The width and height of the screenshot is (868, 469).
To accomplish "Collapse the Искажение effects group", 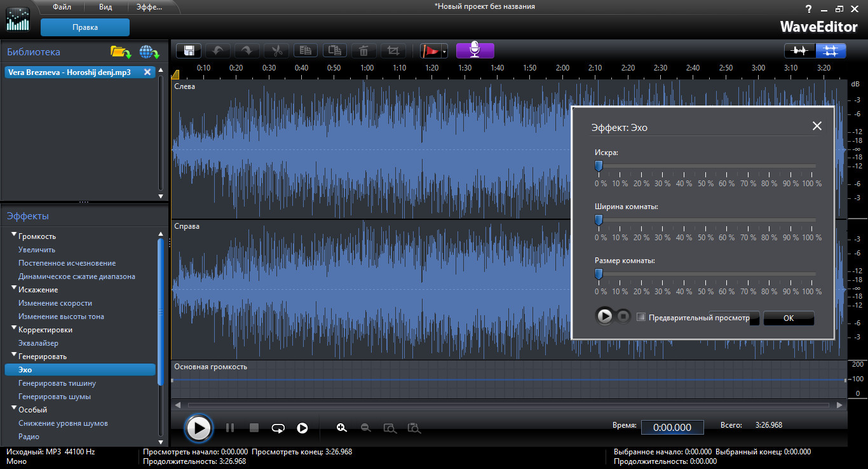I will (14, 289).
